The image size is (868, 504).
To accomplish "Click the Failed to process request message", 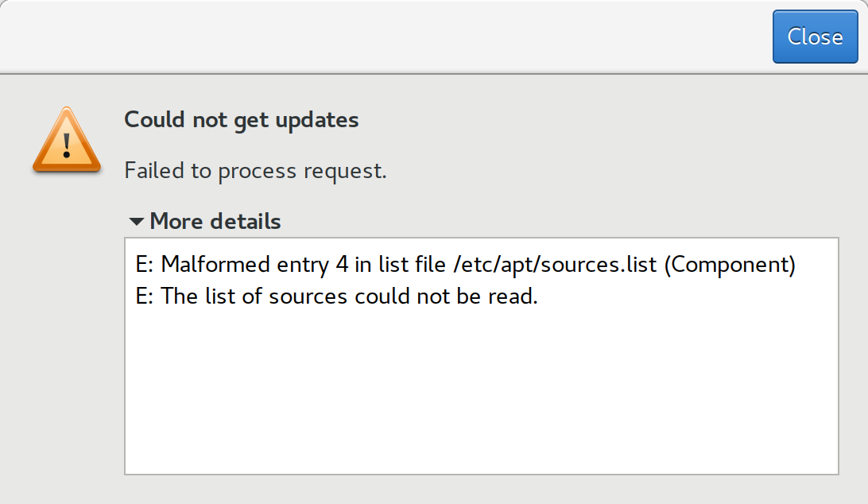I will click(x=255, y=171).
